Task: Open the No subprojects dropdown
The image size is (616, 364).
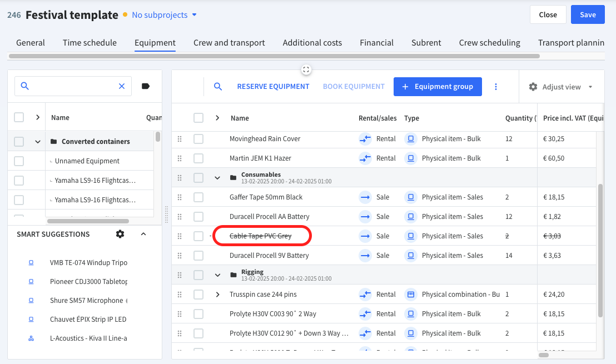Action: coord(164,15)
